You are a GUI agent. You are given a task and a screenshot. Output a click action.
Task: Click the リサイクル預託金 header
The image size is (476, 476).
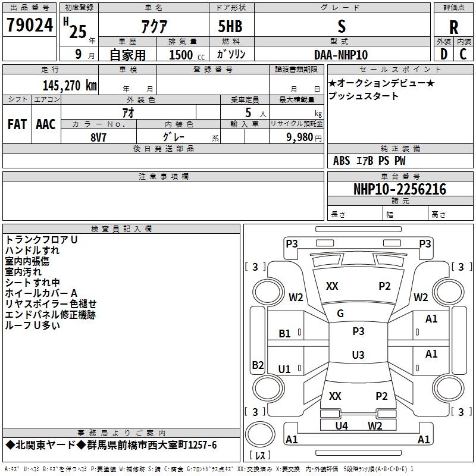coord(296,124)
